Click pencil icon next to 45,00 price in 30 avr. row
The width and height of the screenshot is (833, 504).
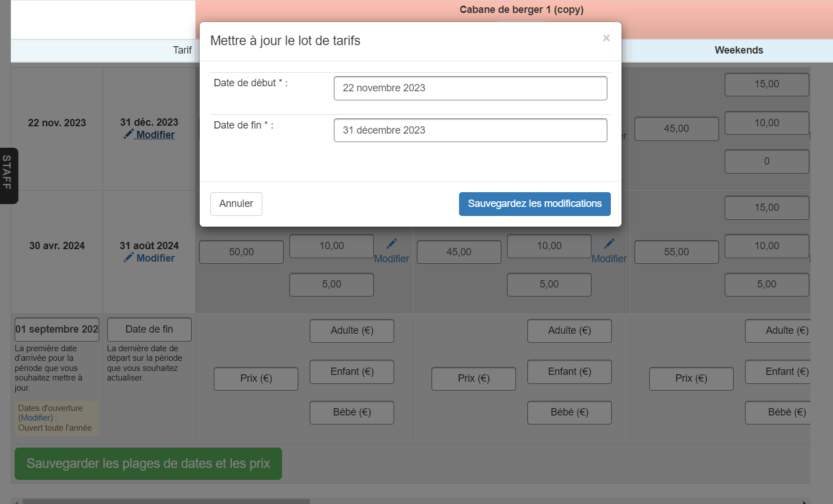[610, 244]
